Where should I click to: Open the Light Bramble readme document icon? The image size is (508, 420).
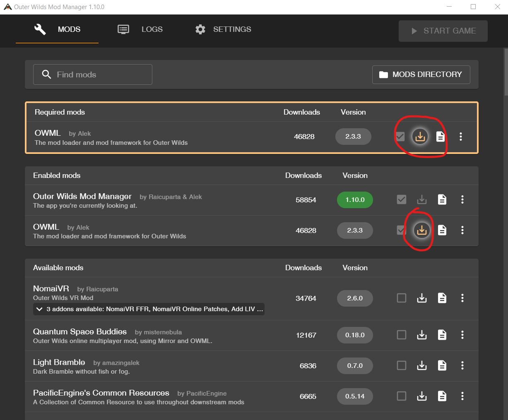point(442,365)
